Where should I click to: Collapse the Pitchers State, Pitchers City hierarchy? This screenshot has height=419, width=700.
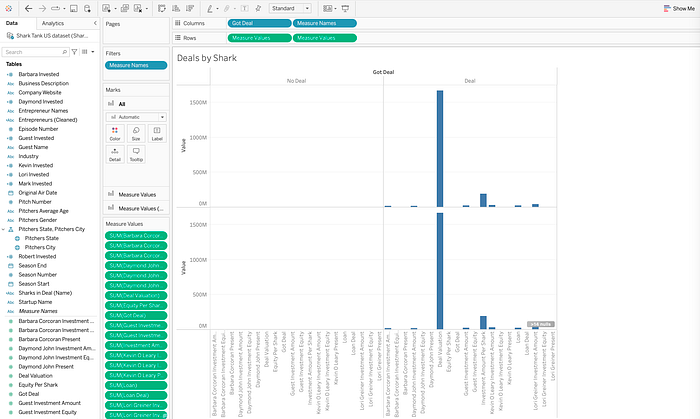(4, 229)
